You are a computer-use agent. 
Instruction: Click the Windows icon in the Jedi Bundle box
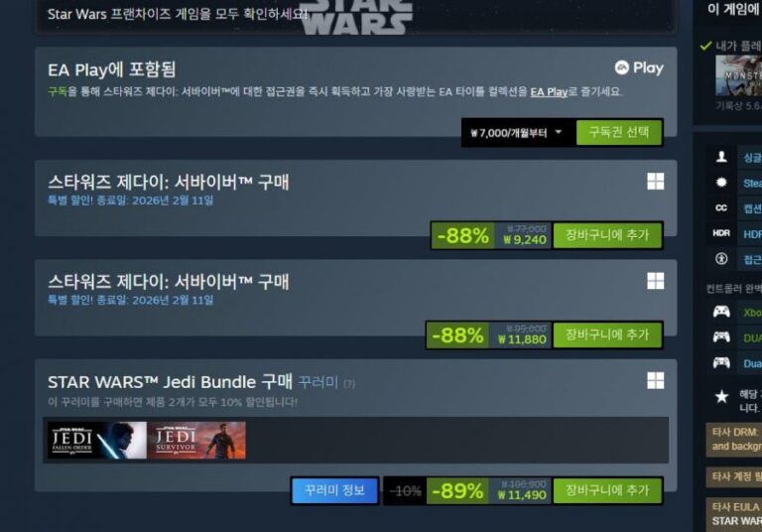click(656, 381)
